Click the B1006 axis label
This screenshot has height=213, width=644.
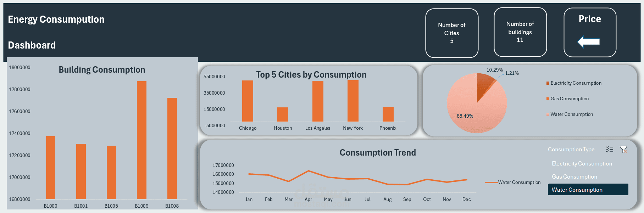point(141,206)
